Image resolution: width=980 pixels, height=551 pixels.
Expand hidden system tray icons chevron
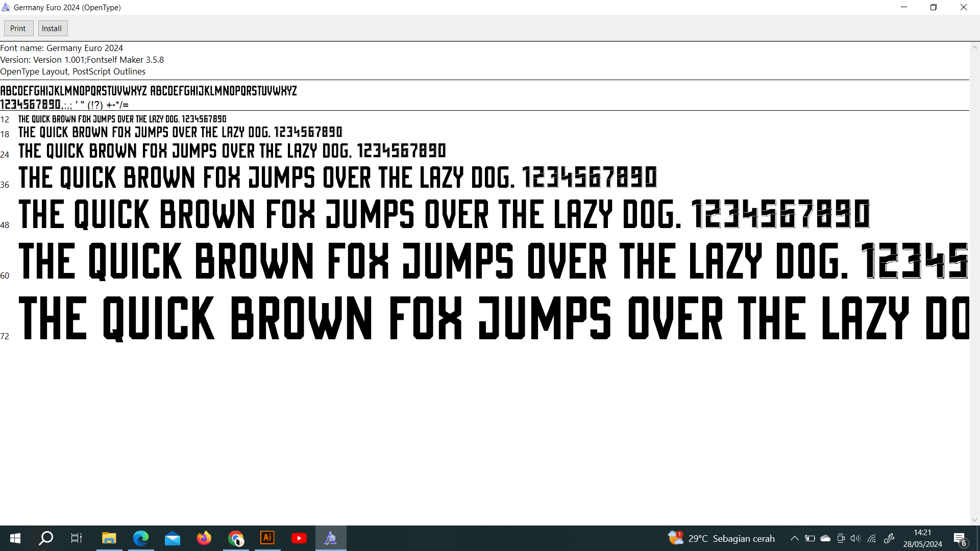coord(794,538)
